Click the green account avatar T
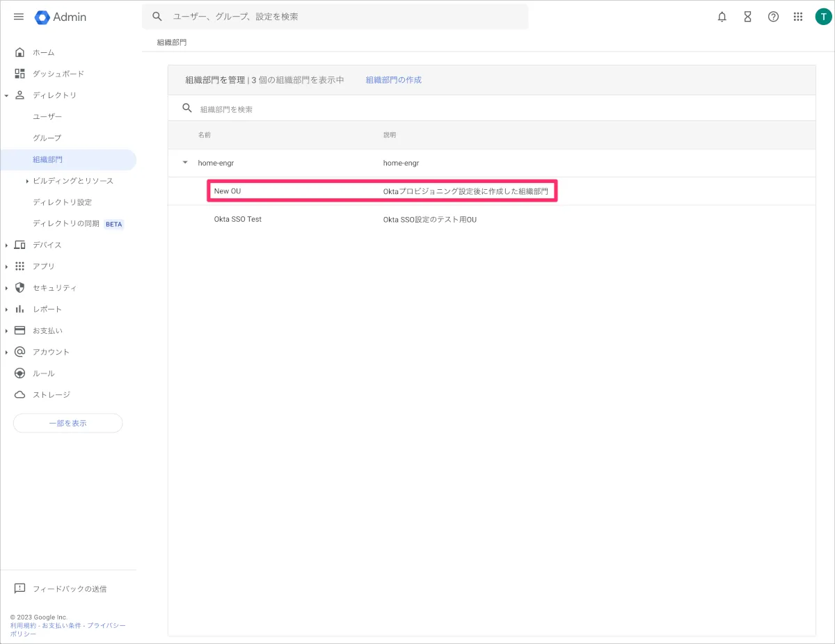Viewport: 835px width, 644px height. (823, 17)
